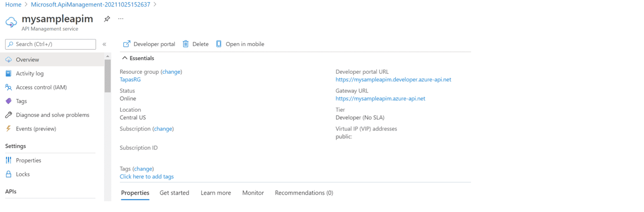Switch to the Properties tab
Screen dimensions: 644x212
tap(135, 193)
